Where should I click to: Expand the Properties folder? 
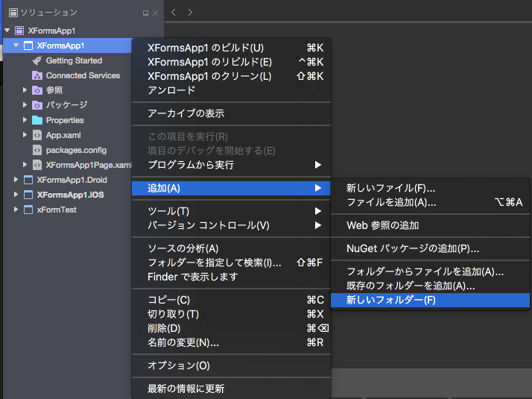(x=25, y=120)
